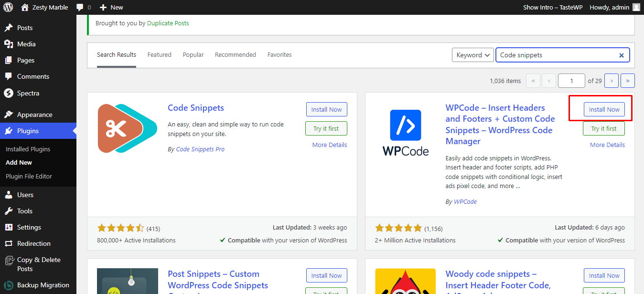Install the Code Snippets plugin
The image size is (644, 294).
pos(327,109)
